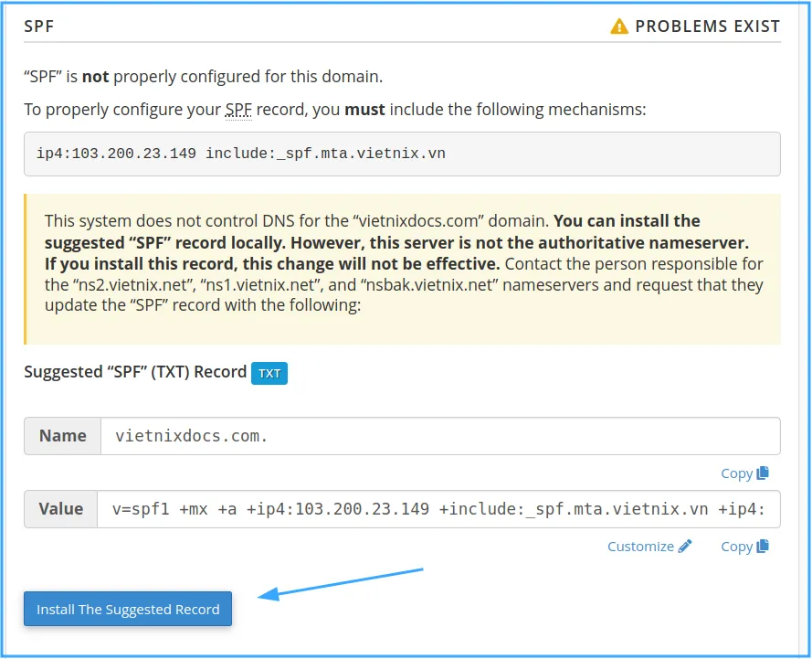Click the Copy link under the Name field
The image size is (812, 659).
pyautogui.click(x=736, y=473)
